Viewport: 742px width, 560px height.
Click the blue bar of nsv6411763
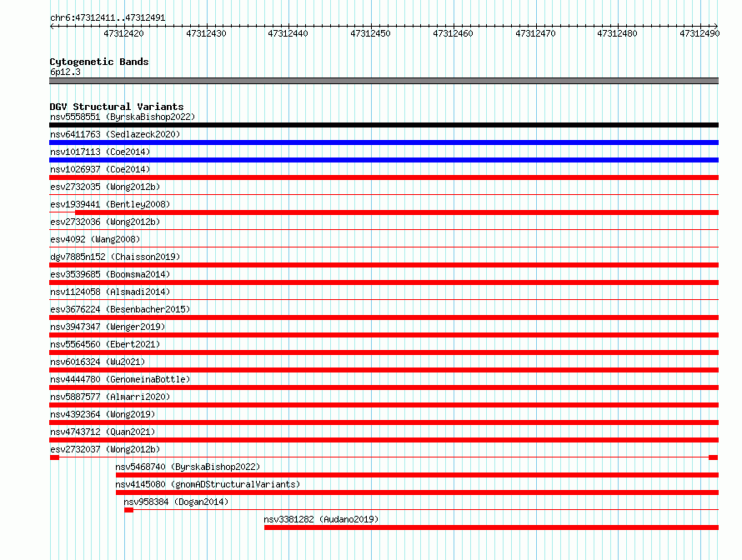[384, 142]
